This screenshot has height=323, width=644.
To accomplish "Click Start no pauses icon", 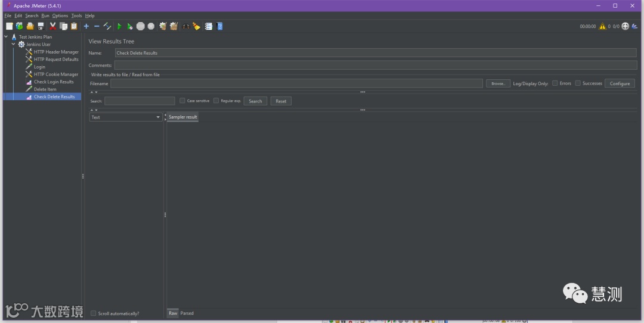I will coord(130,26).
